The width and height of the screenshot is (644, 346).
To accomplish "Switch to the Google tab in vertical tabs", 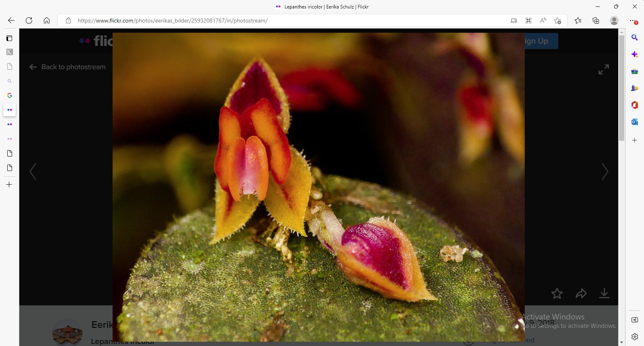I will click(x=9, y=95).
